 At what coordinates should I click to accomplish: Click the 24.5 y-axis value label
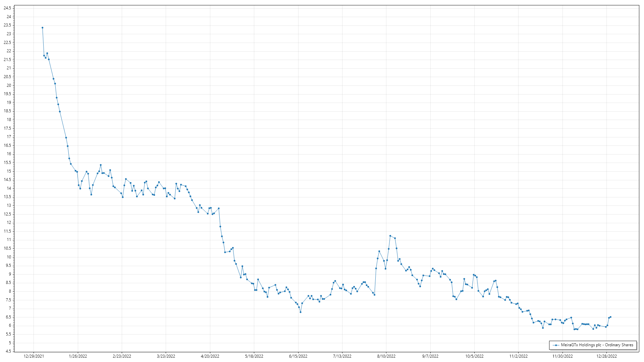pos(7,8)
